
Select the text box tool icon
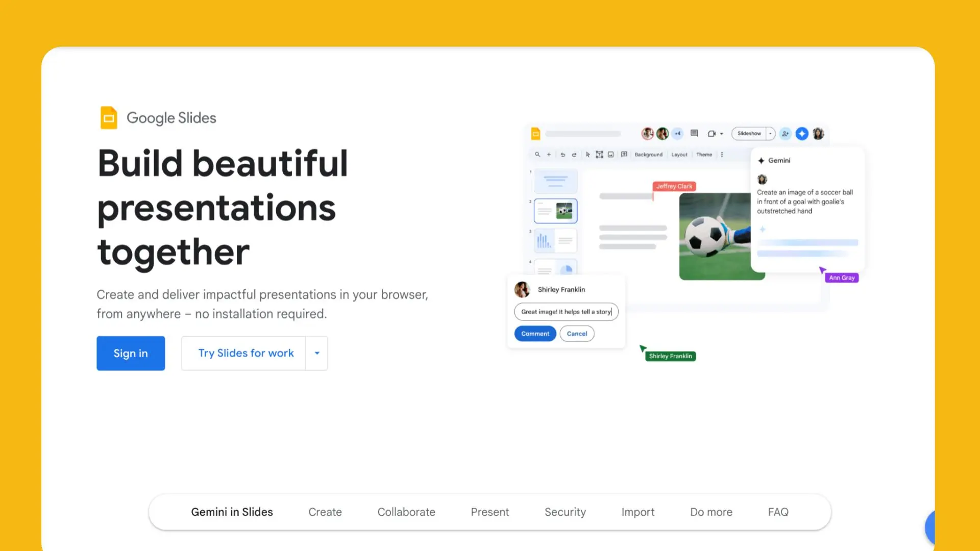pyautogui.click(x=599, y=155)
